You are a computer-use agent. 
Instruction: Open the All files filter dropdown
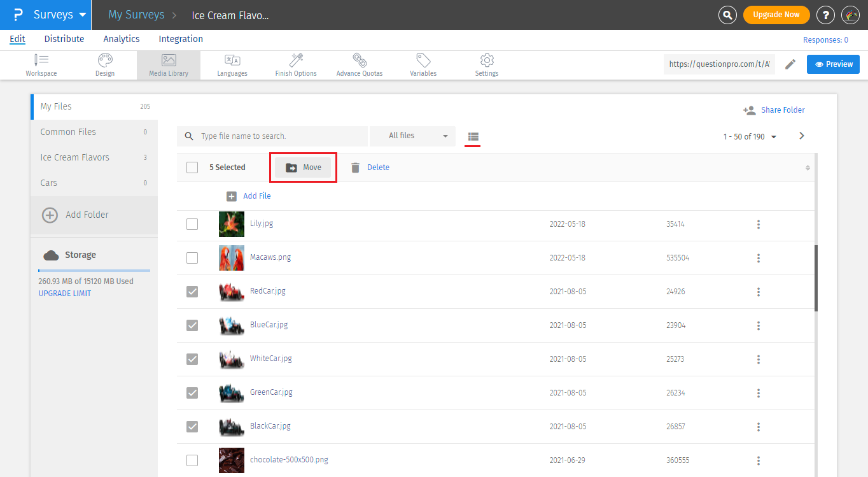[412, 136]
